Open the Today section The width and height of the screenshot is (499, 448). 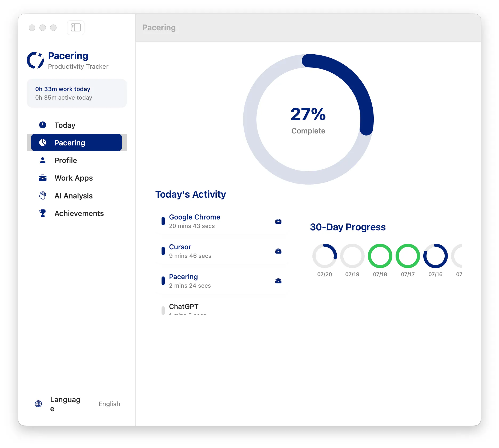pyautogui.click(x=77, y=125)
